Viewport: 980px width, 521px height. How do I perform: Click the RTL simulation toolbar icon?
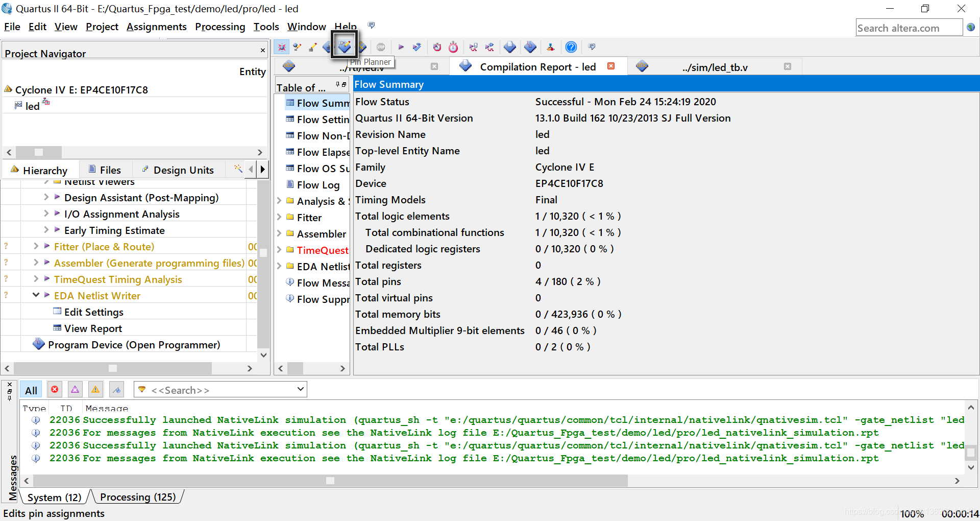pos(474,47)
